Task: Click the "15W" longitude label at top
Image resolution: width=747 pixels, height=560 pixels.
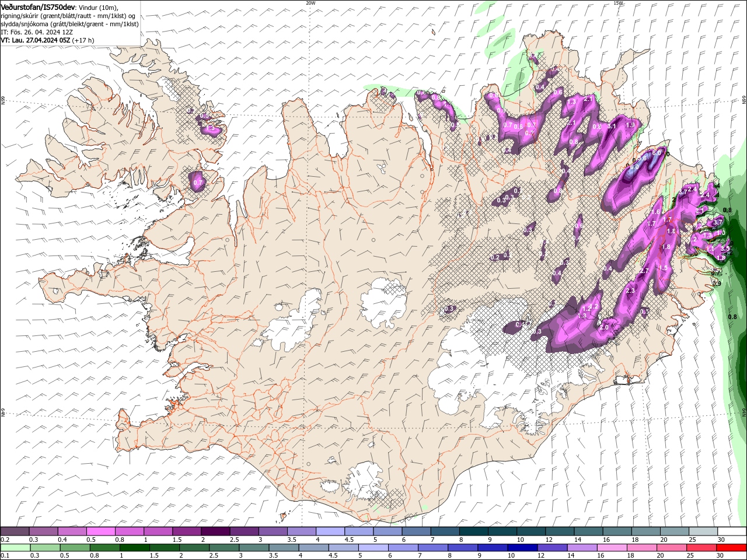Action: [618, 3]
